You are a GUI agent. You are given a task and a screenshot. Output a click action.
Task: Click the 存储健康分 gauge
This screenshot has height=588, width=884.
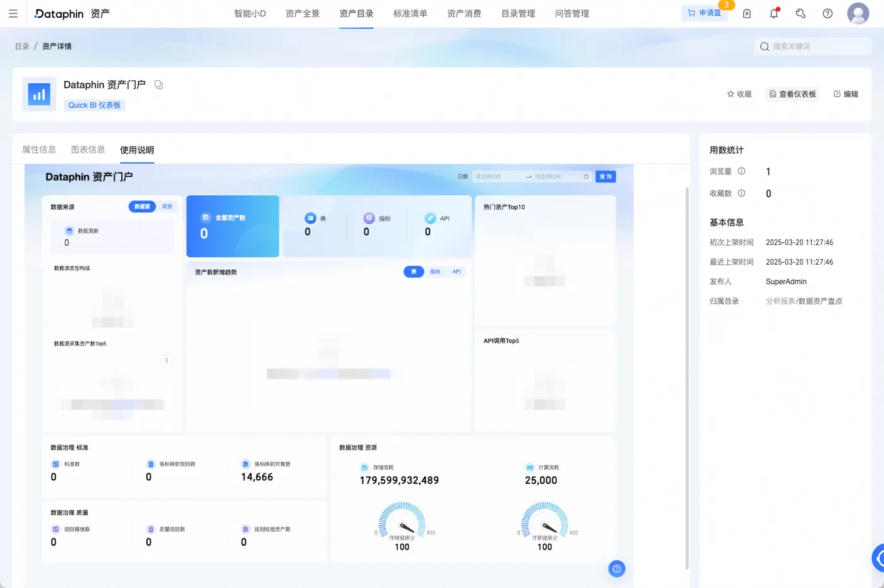click(x=402, y=522)
